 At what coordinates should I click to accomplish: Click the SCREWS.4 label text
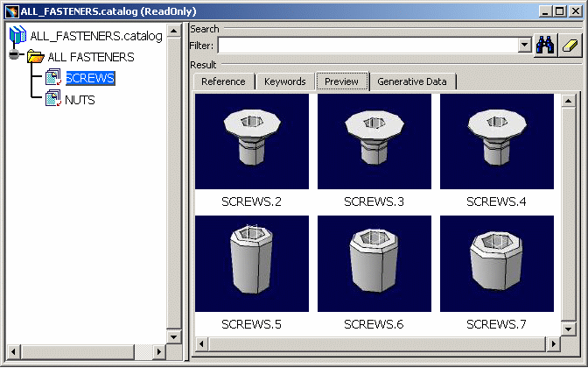pyautogui.click(x=496, y=202)
